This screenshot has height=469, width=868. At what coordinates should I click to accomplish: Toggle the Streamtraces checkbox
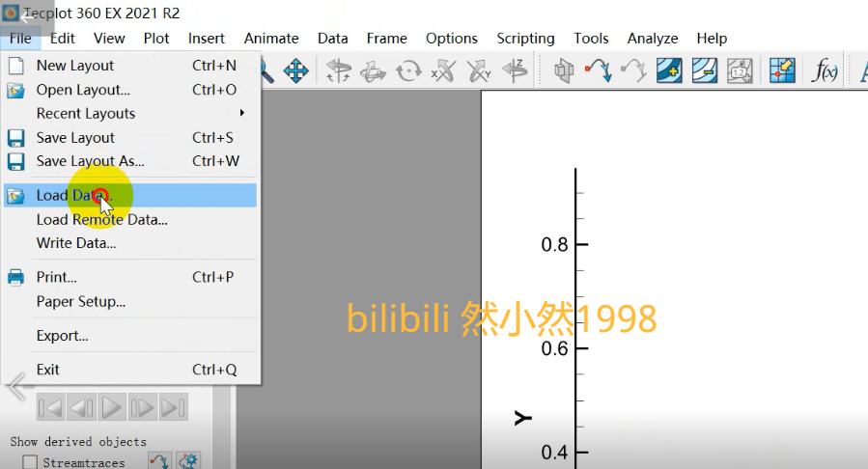(30, 462)
